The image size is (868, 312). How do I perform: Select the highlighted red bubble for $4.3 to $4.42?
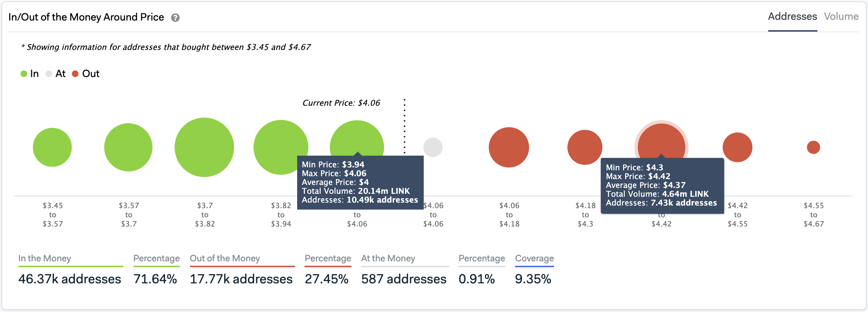click(661, 141)
